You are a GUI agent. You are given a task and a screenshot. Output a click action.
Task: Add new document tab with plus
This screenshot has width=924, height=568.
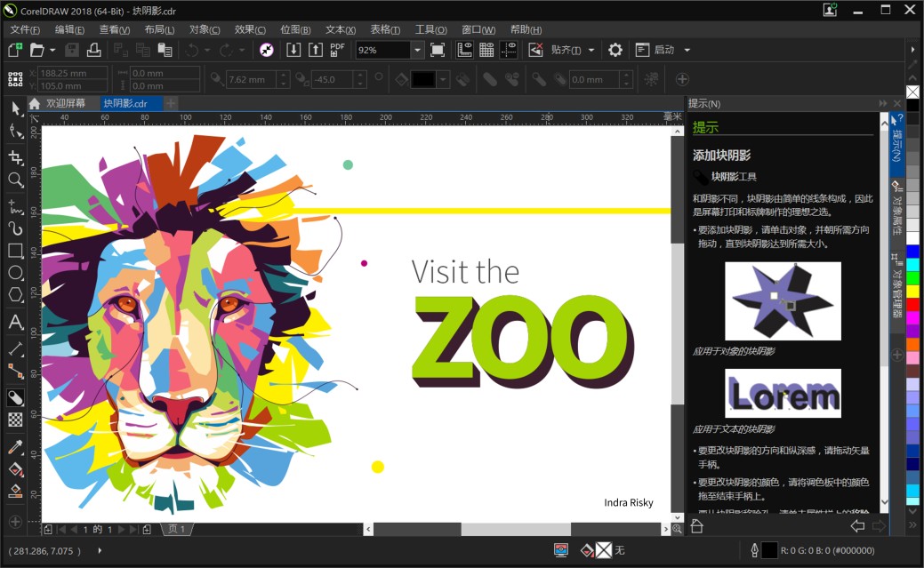(171, 104)
